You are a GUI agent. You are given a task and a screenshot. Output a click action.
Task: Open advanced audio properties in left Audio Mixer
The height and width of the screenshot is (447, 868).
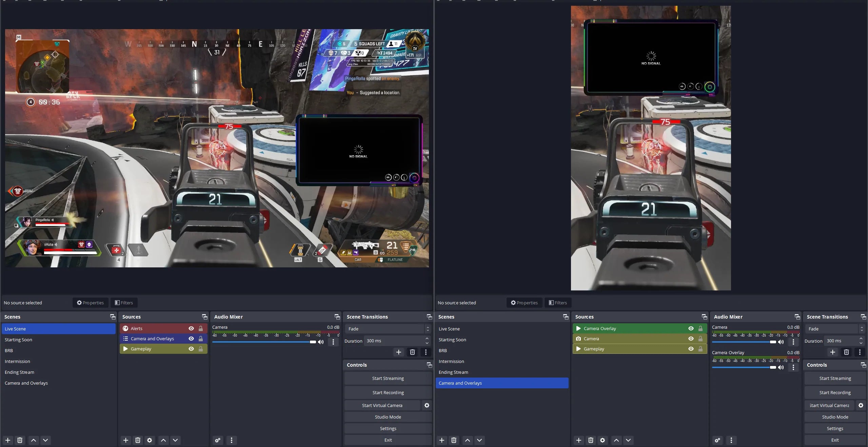[x=218, y=440]
